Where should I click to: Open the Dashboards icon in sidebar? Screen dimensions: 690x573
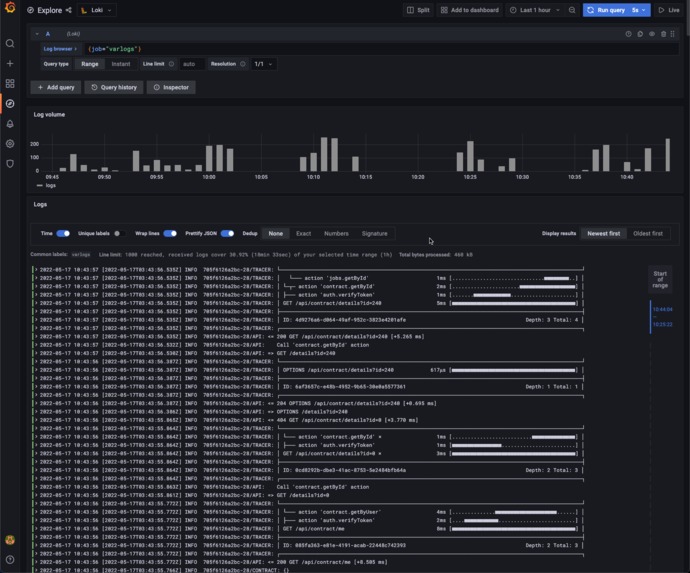coord(10,84)
